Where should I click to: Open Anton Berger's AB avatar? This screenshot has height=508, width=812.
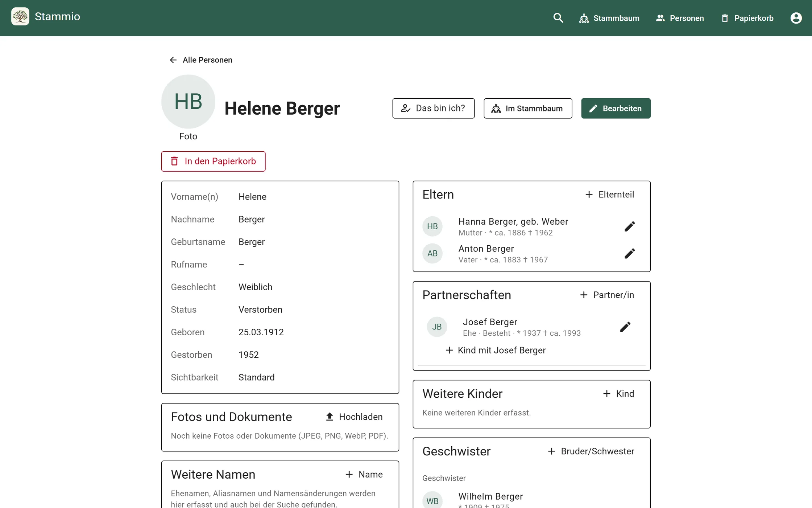(x=432, y=253)
